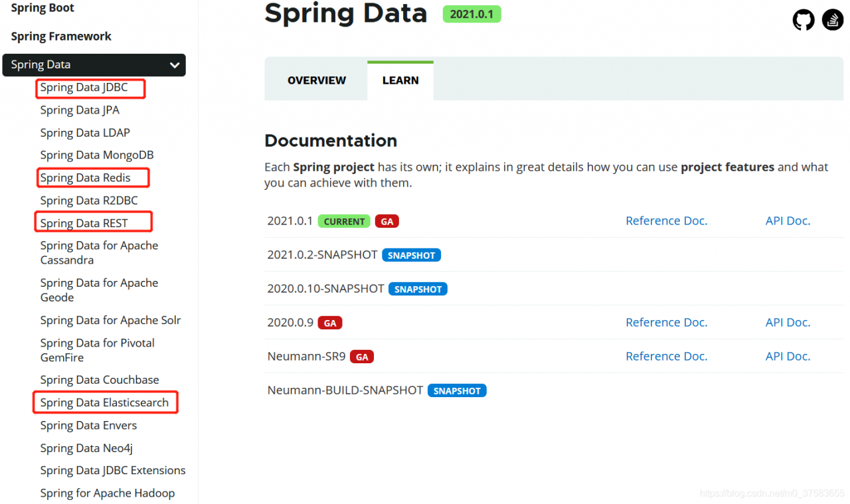Open Reference Doc. for 2021.0.1
Screen dimensions: 850x504
666,221
